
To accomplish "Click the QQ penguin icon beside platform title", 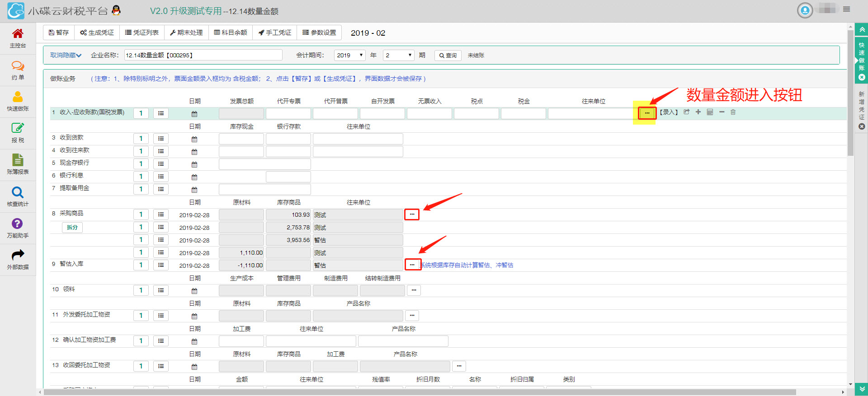I will pyautogui.click(x=116, y=10).
